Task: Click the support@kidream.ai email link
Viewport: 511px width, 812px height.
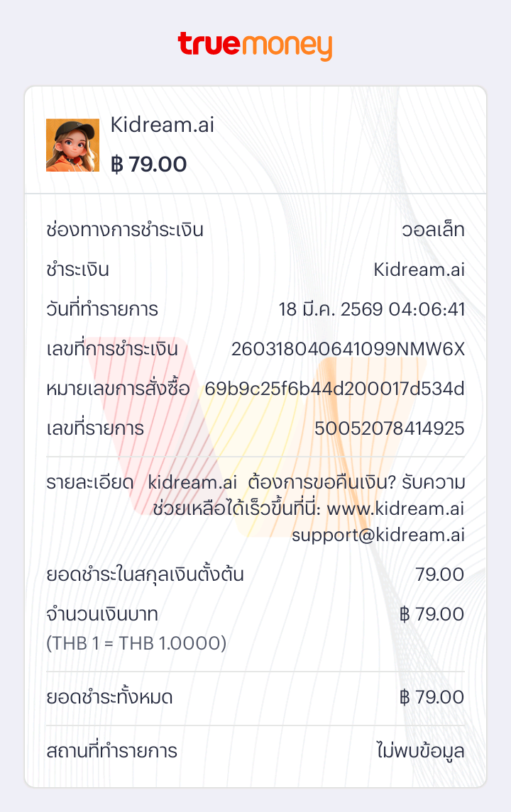Action: tap(378, 535)
